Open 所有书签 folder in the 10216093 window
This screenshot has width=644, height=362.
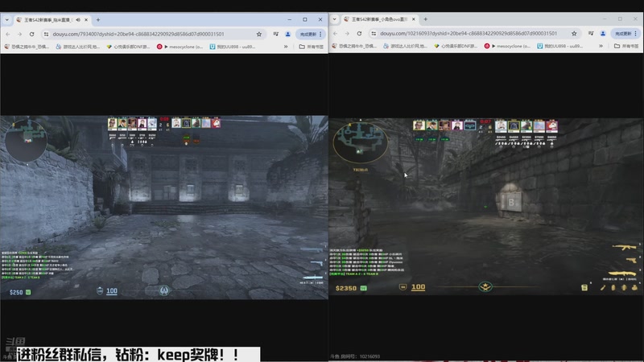coord(627,46)
